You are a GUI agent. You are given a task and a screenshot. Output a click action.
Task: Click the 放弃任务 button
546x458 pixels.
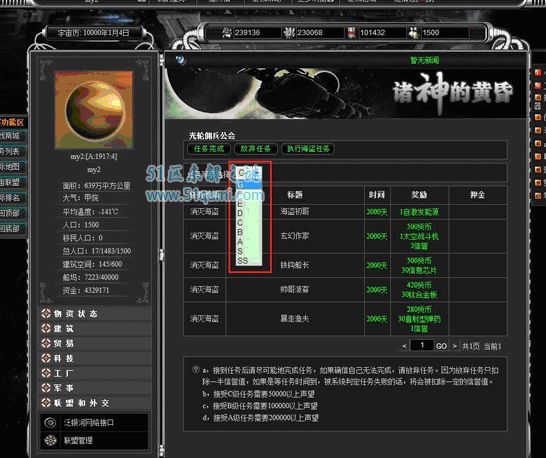tap(256, 149)
